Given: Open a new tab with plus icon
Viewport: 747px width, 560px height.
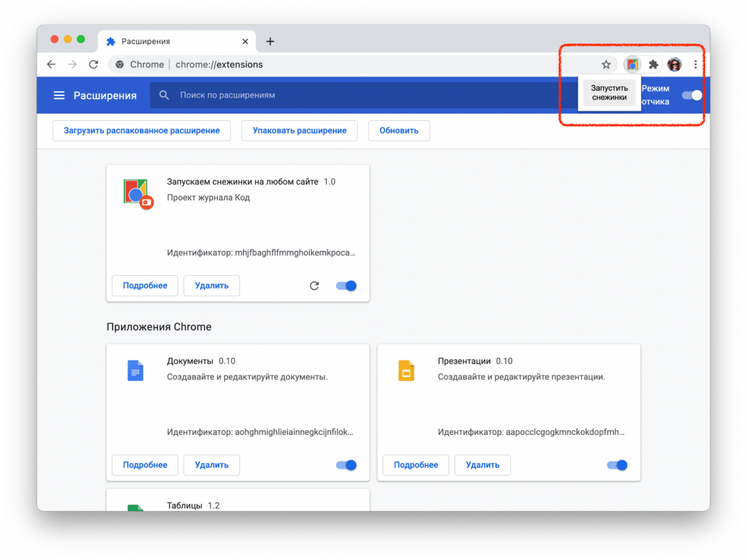Looking at the screenshot, I should point(270,41).
